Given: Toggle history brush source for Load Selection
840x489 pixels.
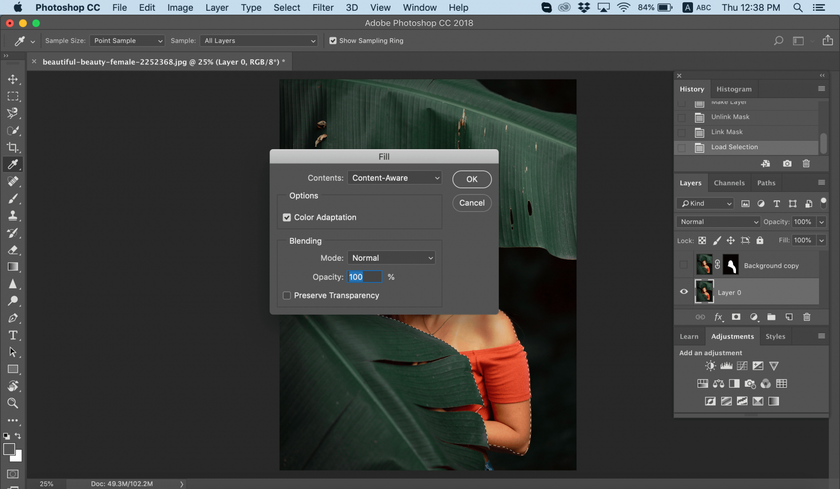Looking at the screenshot, I should (682, 147).
